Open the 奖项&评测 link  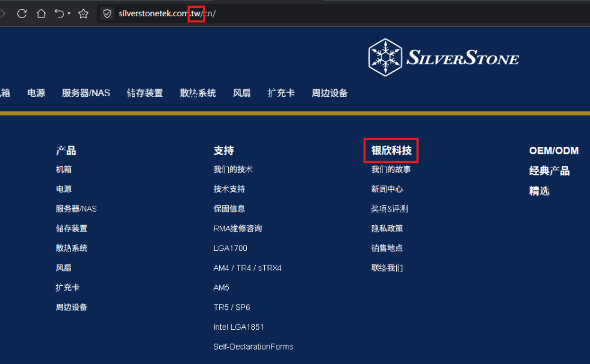(x=390, y=209)
